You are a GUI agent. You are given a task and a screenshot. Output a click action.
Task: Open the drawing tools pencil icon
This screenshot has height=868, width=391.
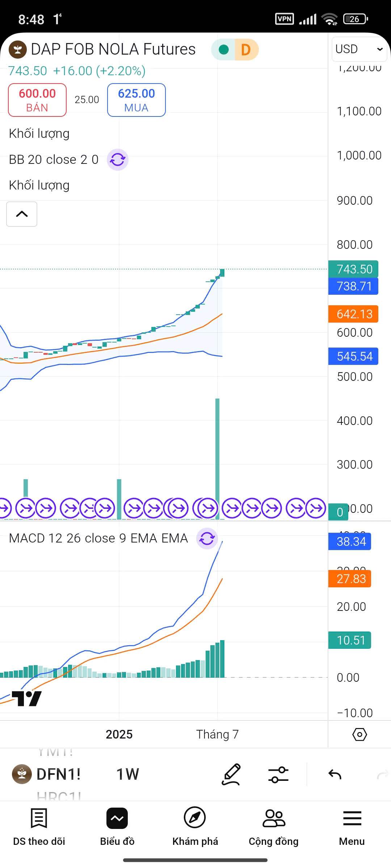coord(231,774)
